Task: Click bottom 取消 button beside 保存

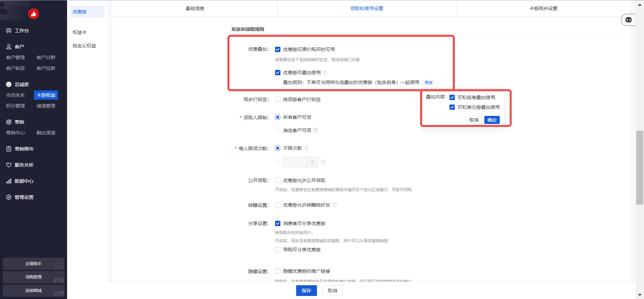Action: coord(332,291)
